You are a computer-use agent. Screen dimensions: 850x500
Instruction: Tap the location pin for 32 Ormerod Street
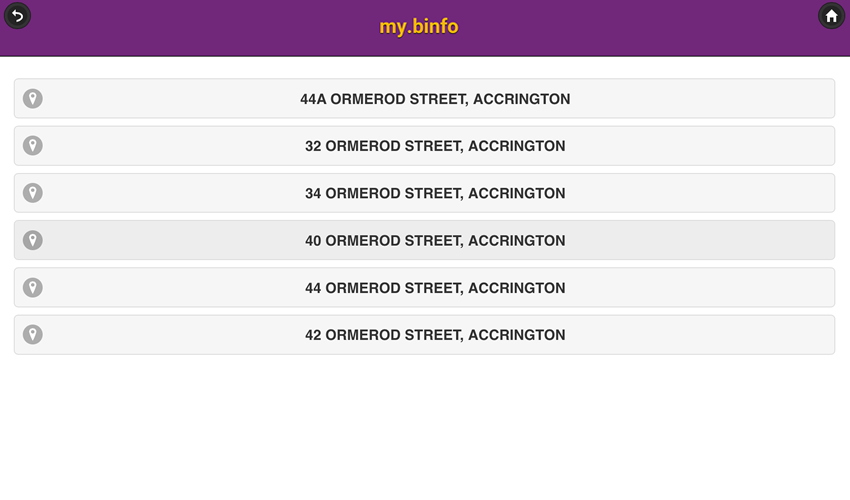click(x=33, y=146)
